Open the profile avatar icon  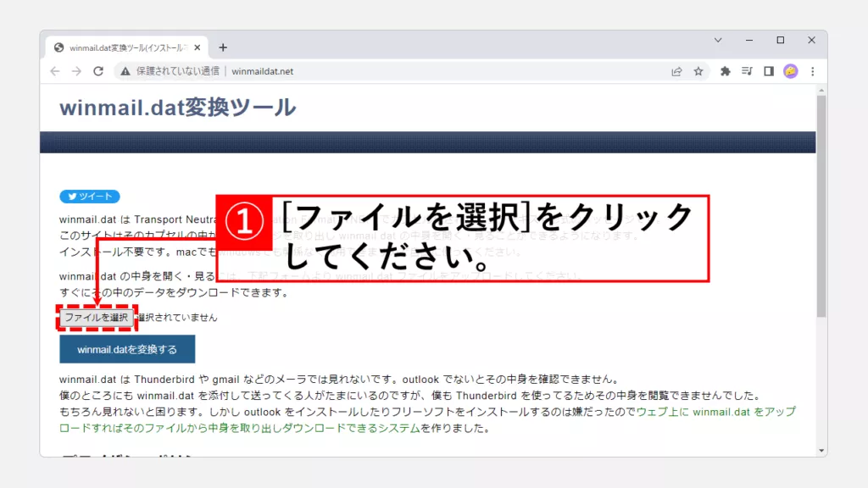(x=791, y=71)
